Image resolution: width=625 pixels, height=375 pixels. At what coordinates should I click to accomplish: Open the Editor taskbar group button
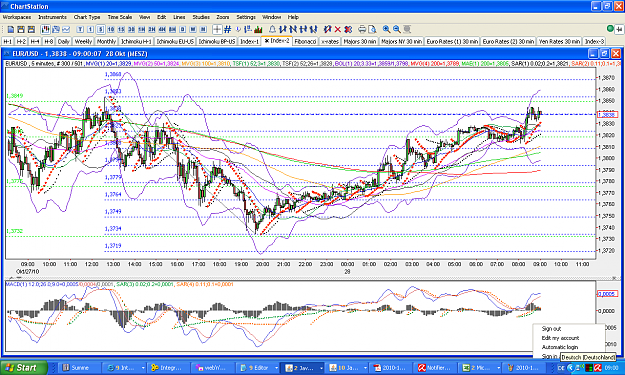pos(257,368)
